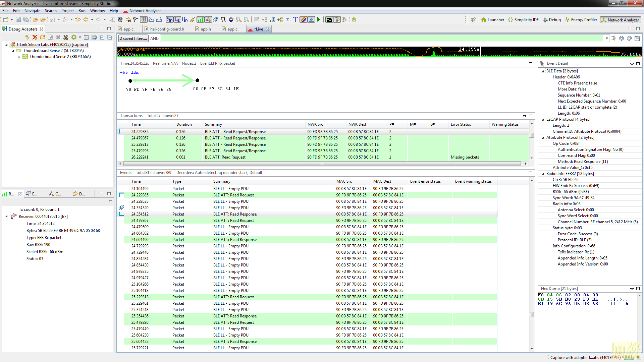The image size is (644, 362).
Task: Toggle the rainbow color highlighting icon
Action: (x=303, y=20)
